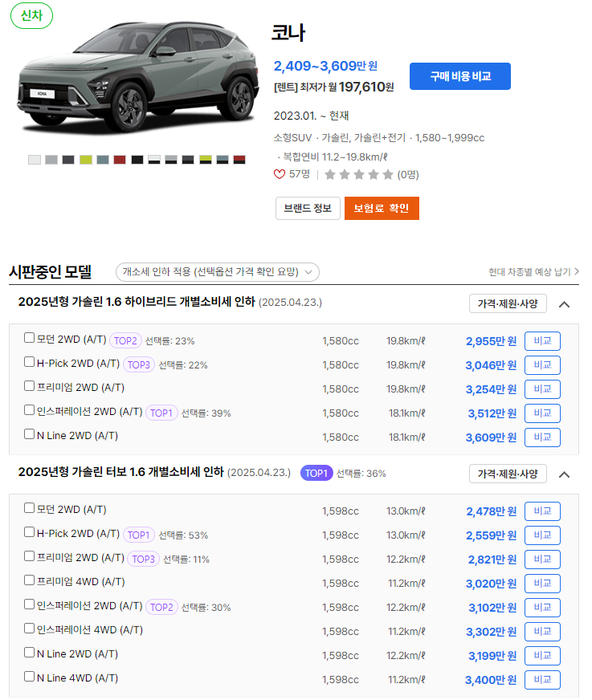Click the TOP3 badge on hybrid H-Pick row
Viewport: 592px width, 700px height.
point(138,364)
